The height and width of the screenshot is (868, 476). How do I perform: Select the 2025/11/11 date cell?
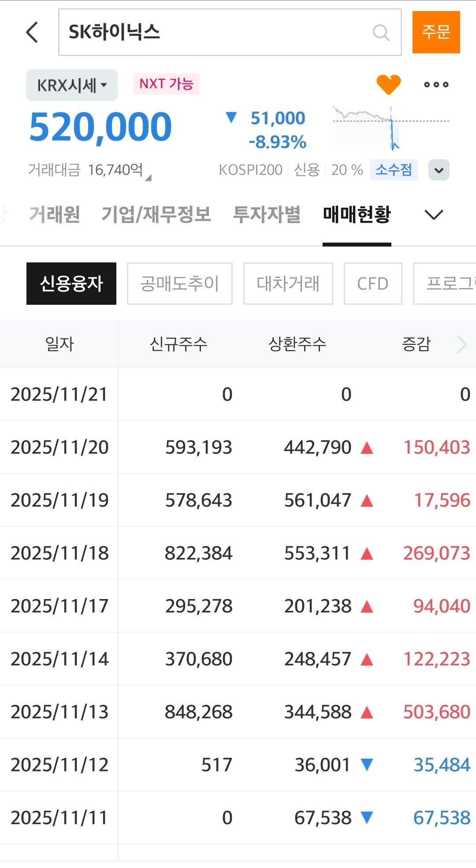point(59,818)
